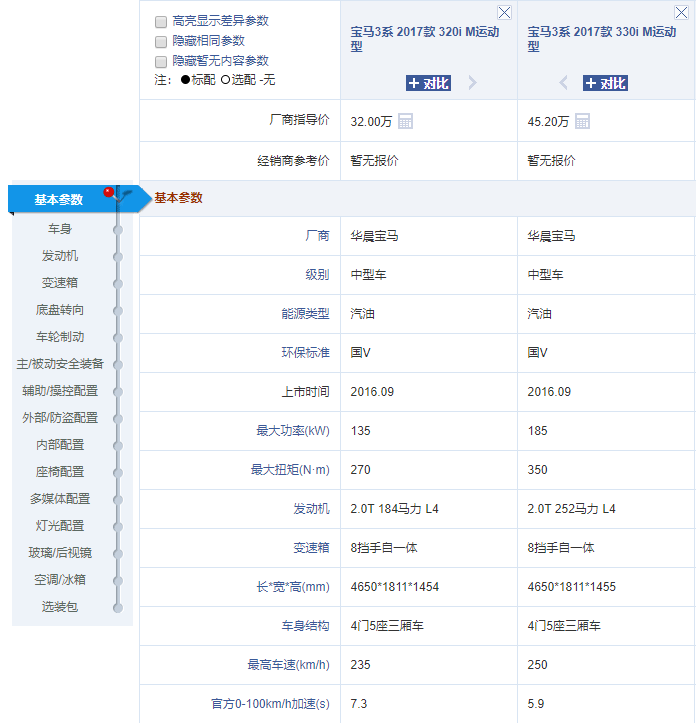Go to 车轮制动 section
The width and height of the screenshot is (696, 723).
(x=59, y=337)
